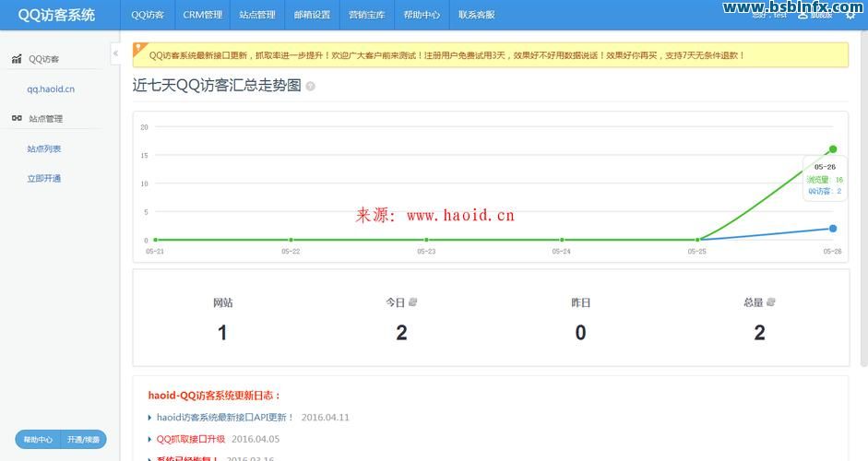Click the 浏览量: 16 tooltip value

(825, 179)
